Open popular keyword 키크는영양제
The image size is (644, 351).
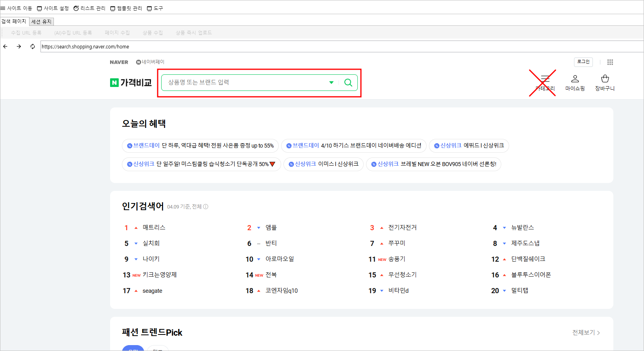tap(160, 275)
